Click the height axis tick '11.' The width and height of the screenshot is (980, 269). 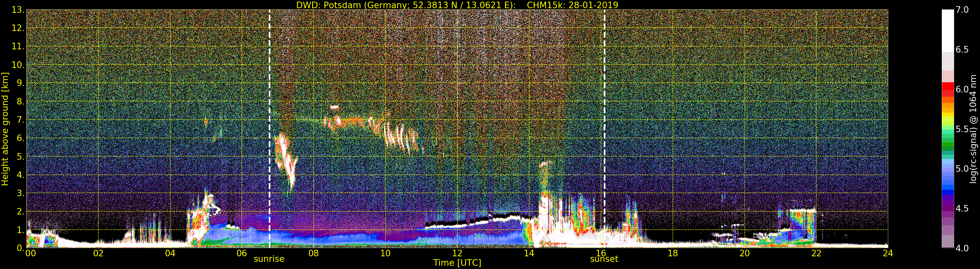pos(18,46)
